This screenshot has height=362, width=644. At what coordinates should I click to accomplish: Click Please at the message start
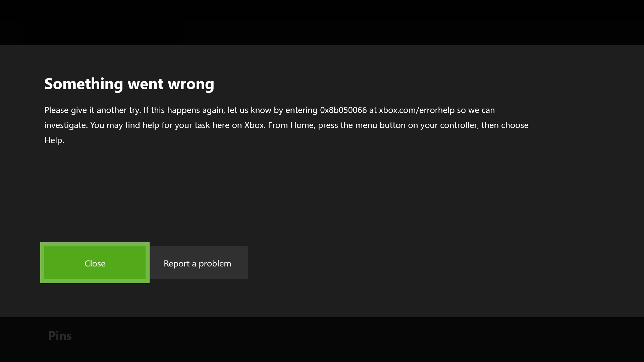coord(56,110)
